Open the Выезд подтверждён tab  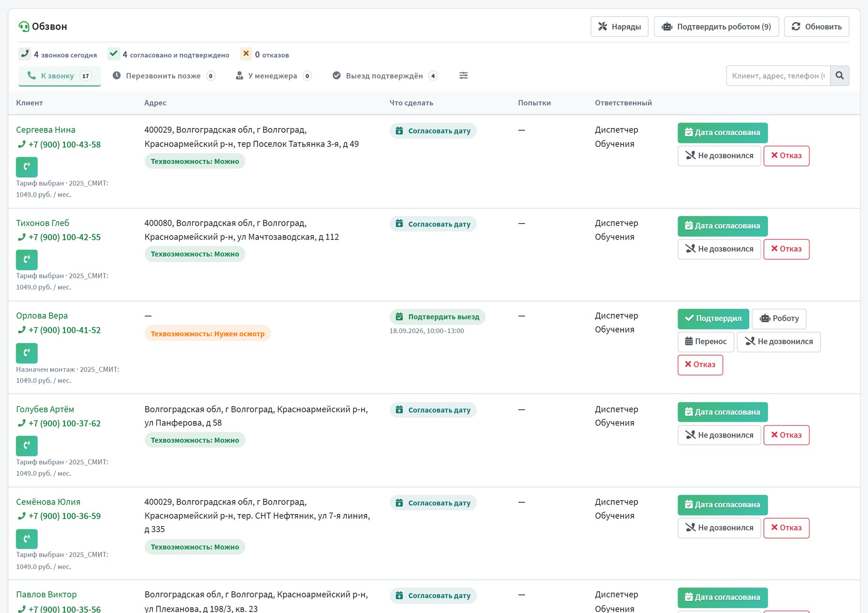tap(385, 76)
